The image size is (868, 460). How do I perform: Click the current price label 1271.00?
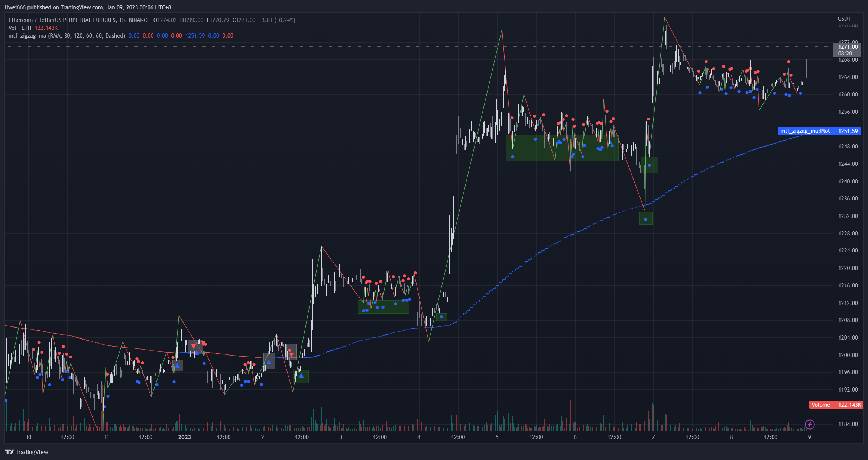click(x=848, y=47)
